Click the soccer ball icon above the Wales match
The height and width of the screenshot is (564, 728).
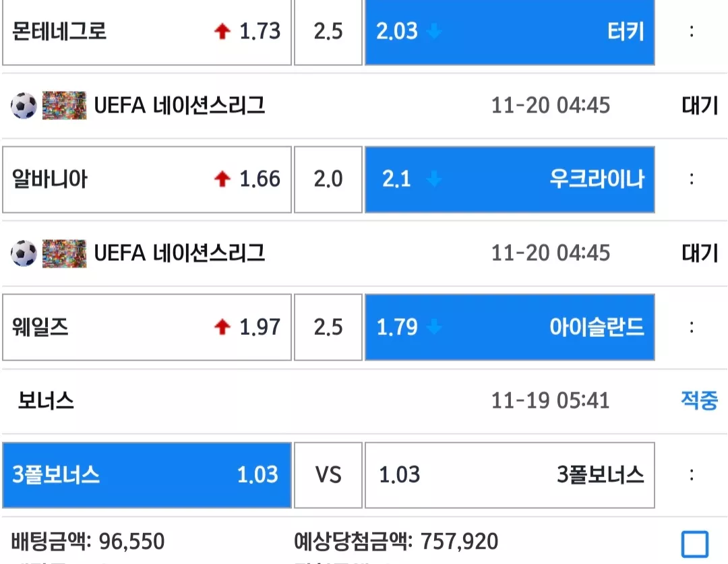(x=24, y=253)
